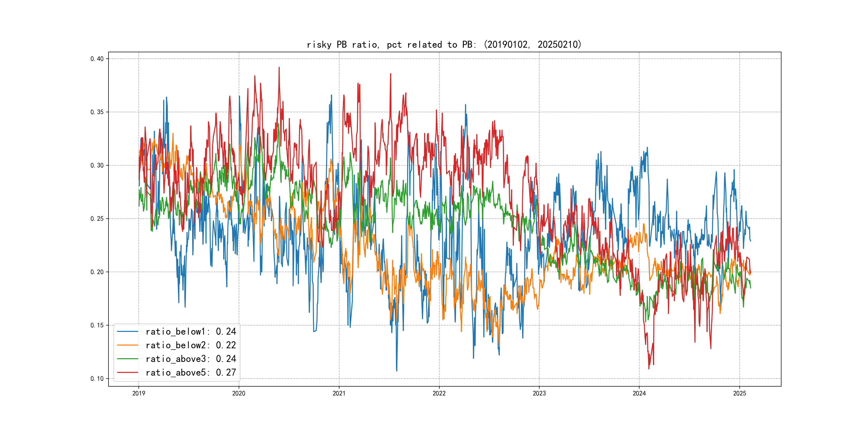868x434 pixels.
Task: Select the 'ratio_above5: 0.27' legend label
Action: pyautogui.click(x=191, y=372)
